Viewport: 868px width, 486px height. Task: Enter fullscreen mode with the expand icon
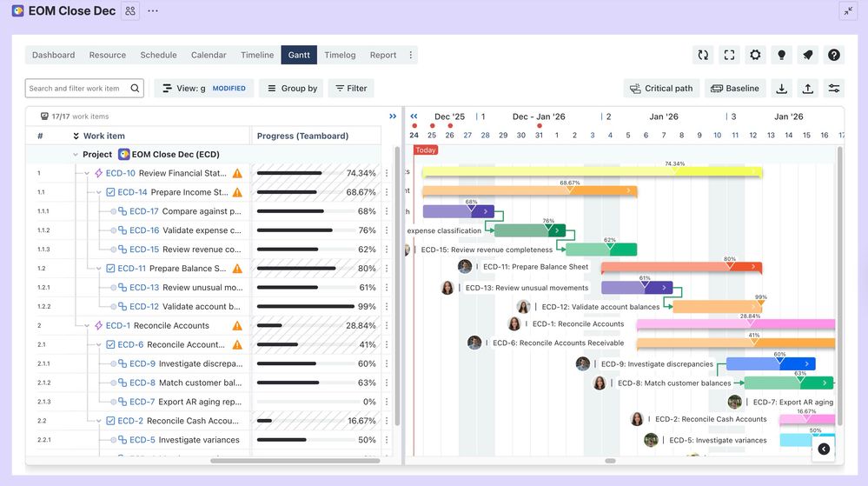coord(730,55)
